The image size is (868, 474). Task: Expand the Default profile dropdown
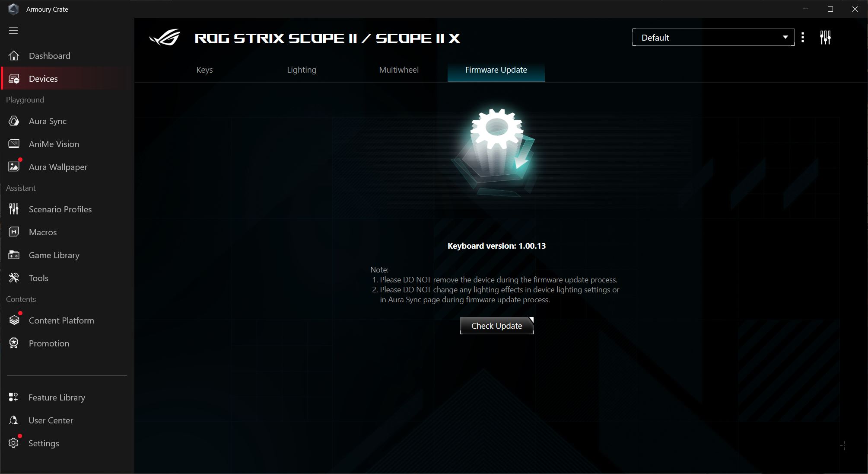click(x=713, y=38)
